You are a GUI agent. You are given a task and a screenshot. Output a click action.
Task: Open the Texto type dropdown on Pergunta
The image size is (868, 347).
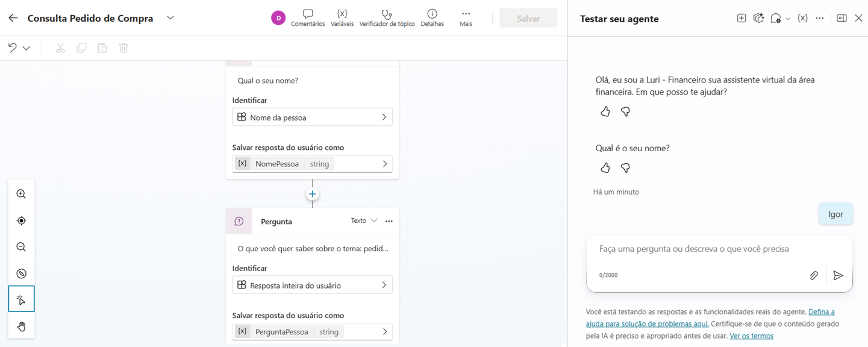click(364, 221)
